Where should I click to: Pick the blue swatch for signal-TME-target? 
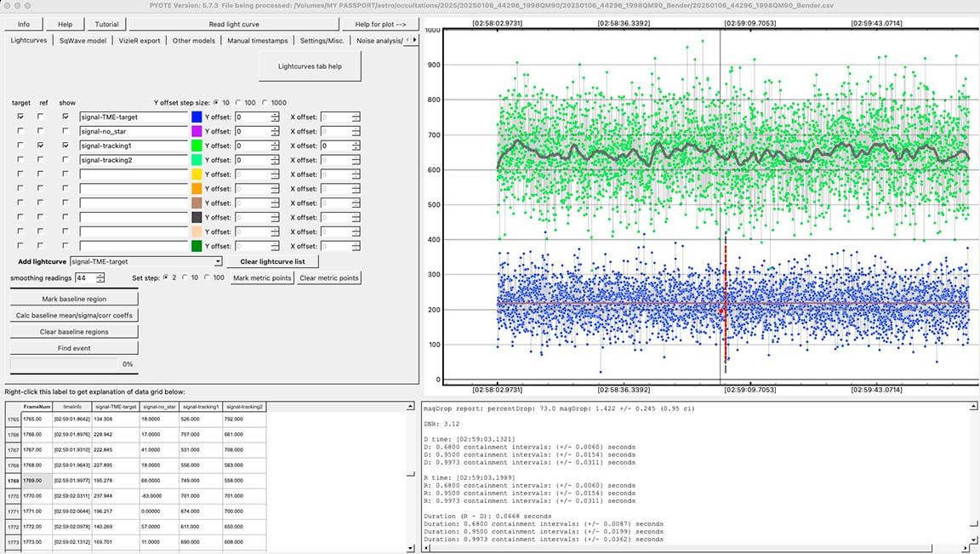[197, 117]
